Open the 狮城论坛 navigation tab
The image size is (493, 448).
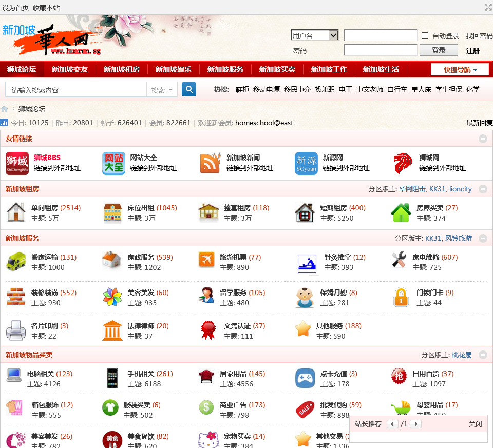pyautogui.click(x=22, y=69)
